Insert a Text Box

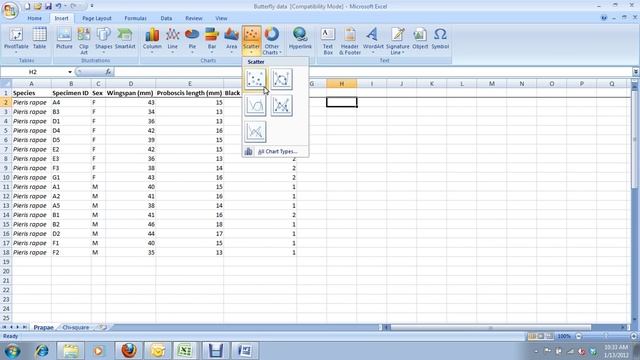point(328,41)
